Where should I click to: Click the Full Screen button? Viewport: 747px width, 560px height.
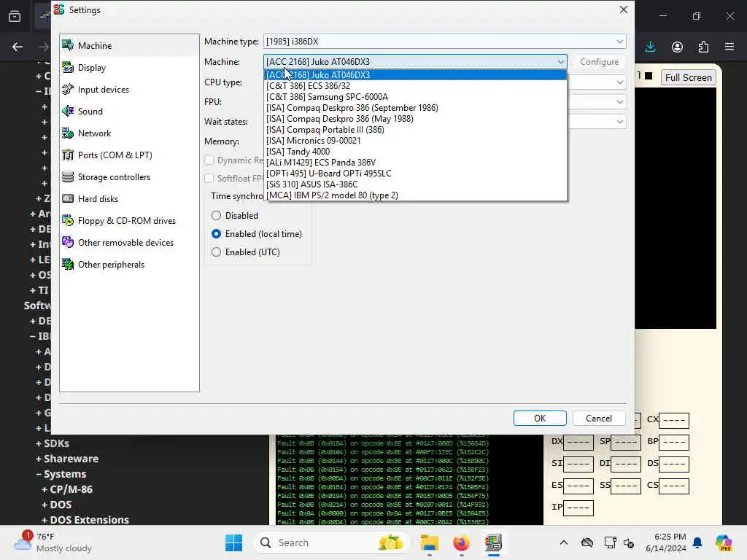689,77
